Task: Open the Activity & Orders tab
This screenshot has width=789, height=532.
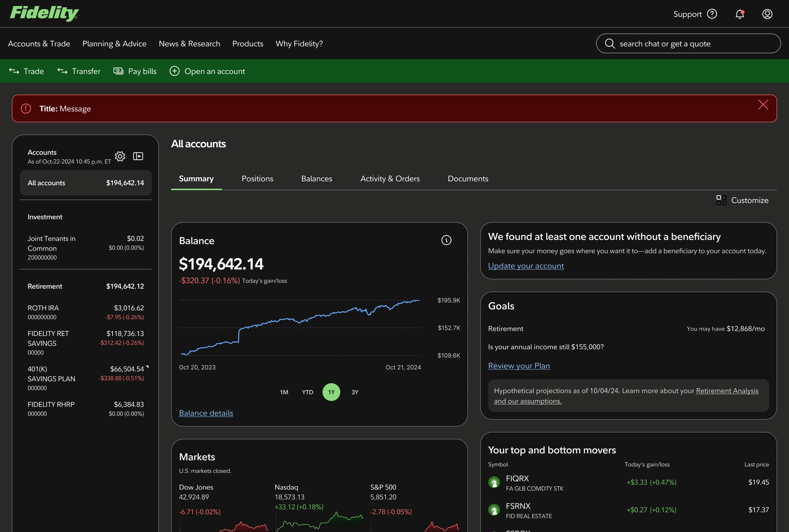Action: (390, 179)
